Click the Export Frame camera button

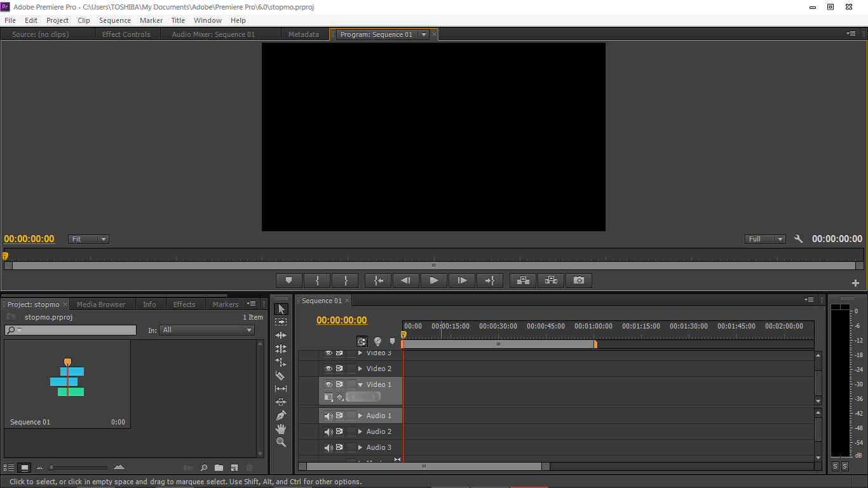tap(579, 280)
